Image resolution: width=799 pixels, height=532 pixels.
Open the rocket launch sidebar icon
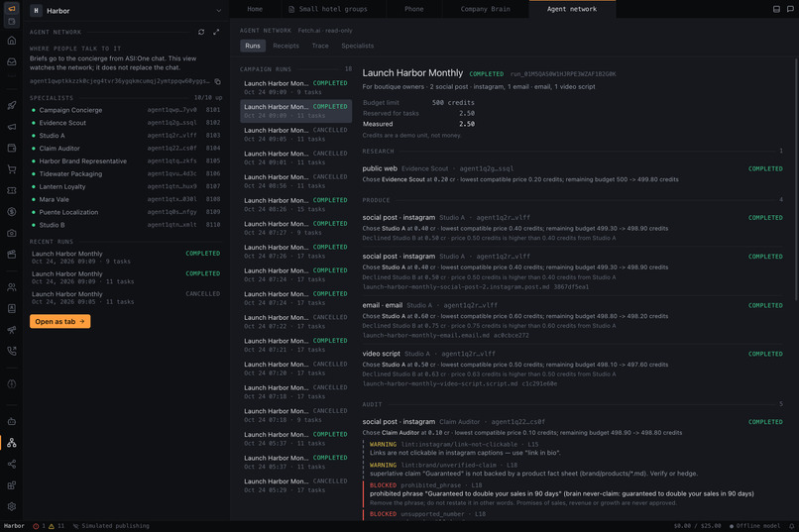pos(12,105)
